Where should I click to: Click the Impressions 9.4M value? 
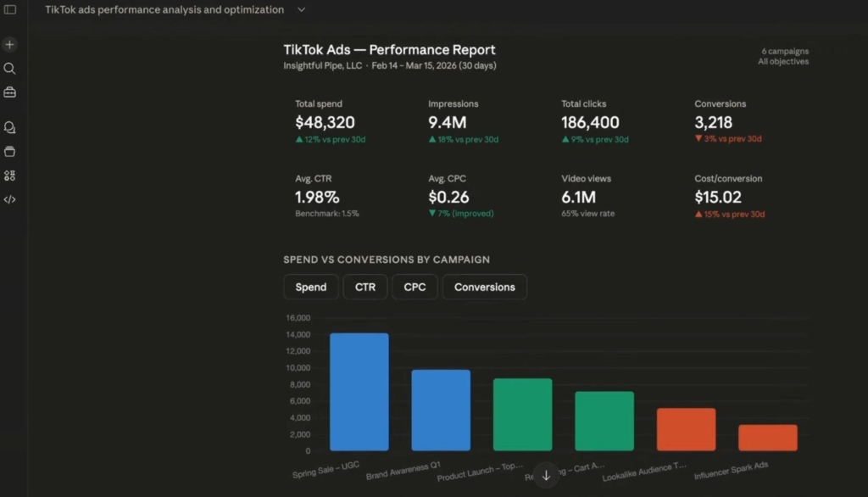(x=448, y=122)
